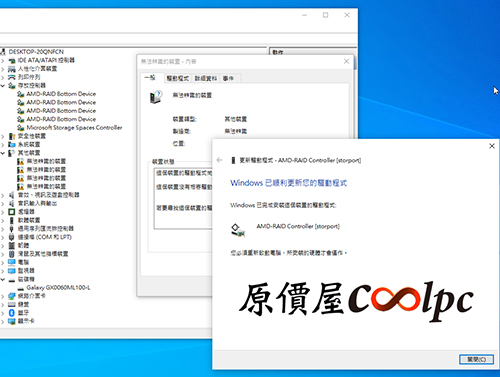Switch to the Driver (驅動程式) tab
Screen dimensions: 500x377
(x=178, y=78)
